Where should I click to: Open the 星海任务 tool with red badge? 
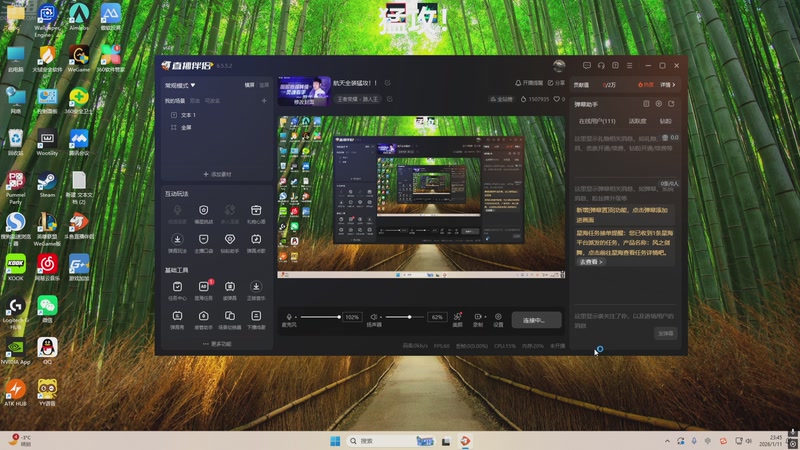click(x=204, y=290)
